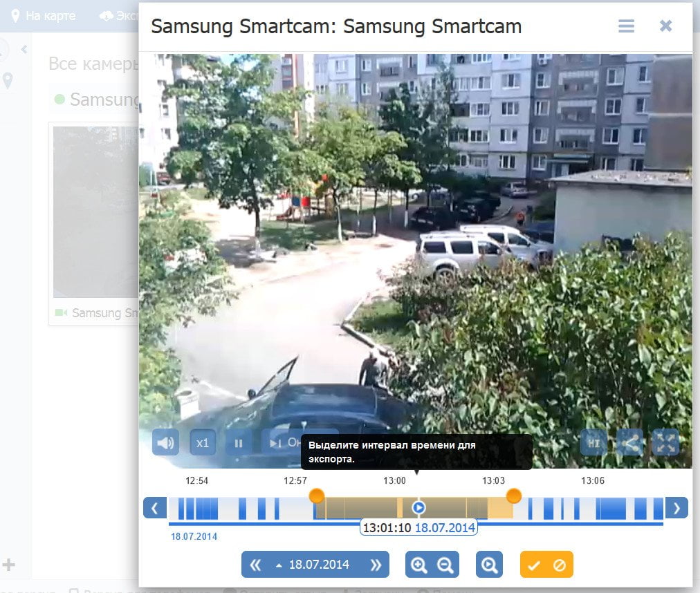This screenshot has height=593, width=700.
Task: Click the plus icon at the bottom left
Action: click(9, 565)
